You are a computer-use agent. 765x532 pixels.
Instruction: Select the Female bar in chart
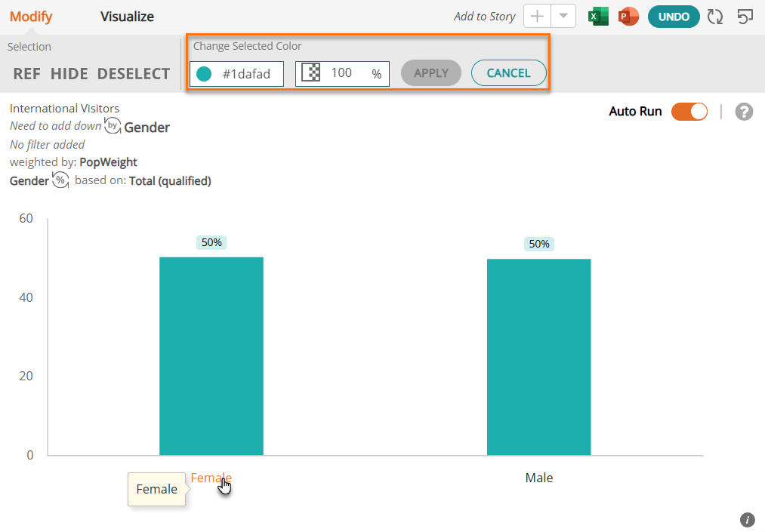click(x=211, y=356)
